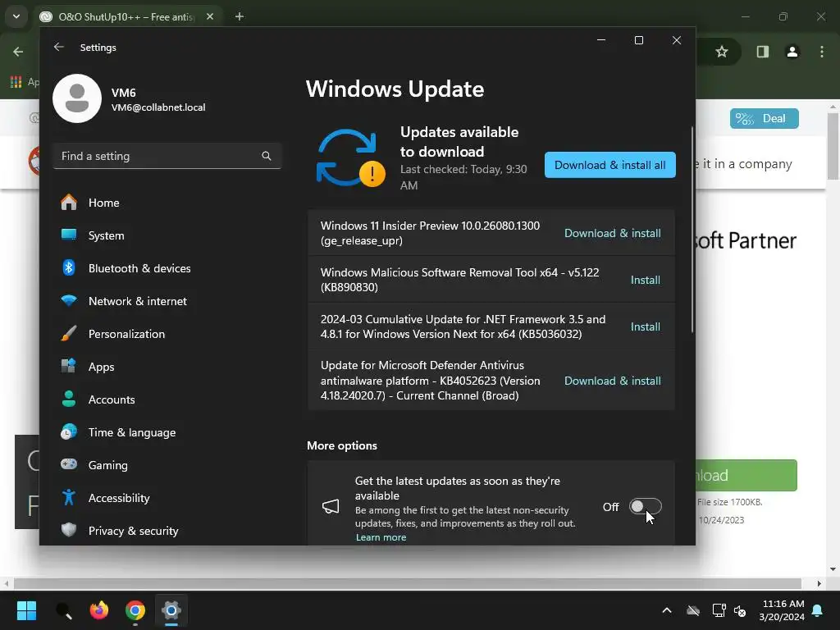The image size is (840, 630).
Task: Install .NET Framework cumulative update KB5036032
Action: pyautogui.click(x=645, y=326)
